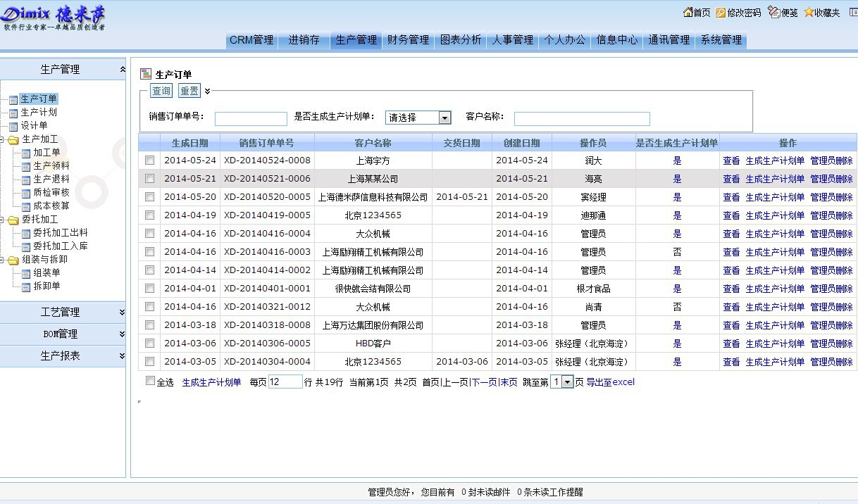This screenshot has width=858, height=504.
Task: Open the 跳至第 page number dropdown
Action: coord(567,382)
